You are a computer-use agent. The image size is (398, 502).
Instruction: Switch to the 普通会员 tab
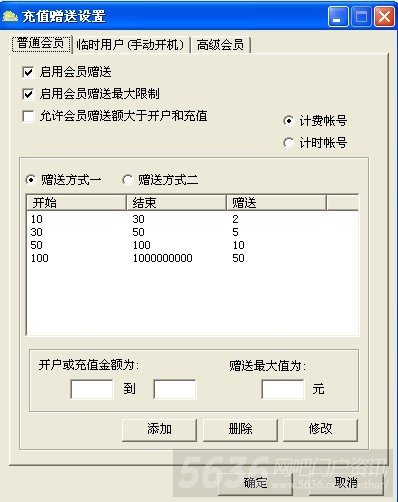(41, 43)
